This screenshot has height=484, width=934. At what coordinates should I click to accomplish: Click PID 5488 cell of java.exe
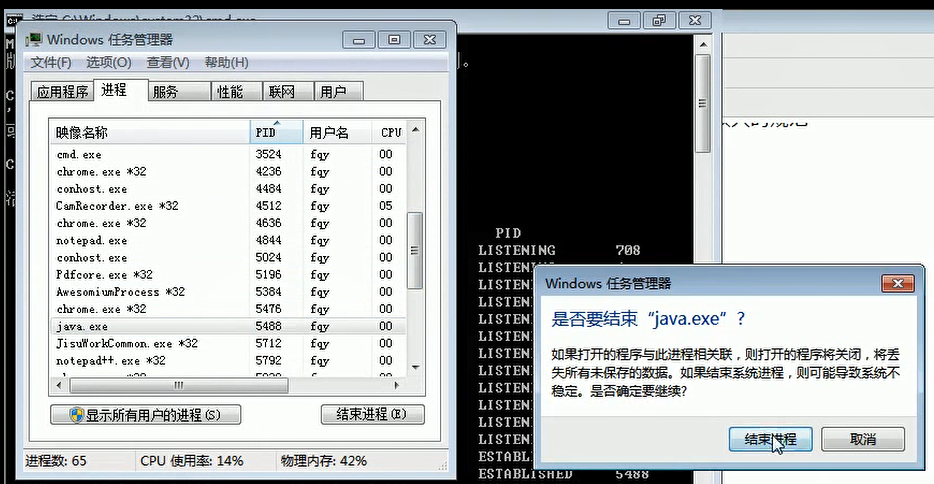(268, 326)
